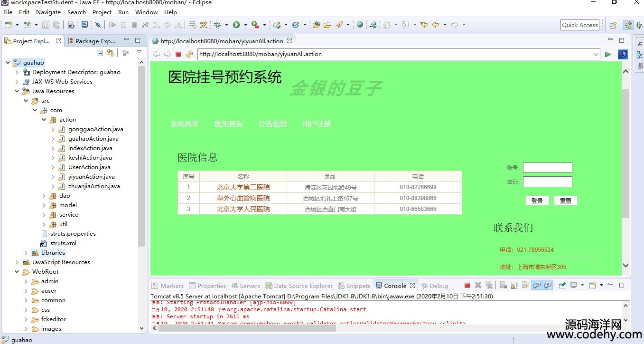The height and width of the screenshot is (344, 644).
Task: Open the browser URL history dropdown
Action: (596, 54)
